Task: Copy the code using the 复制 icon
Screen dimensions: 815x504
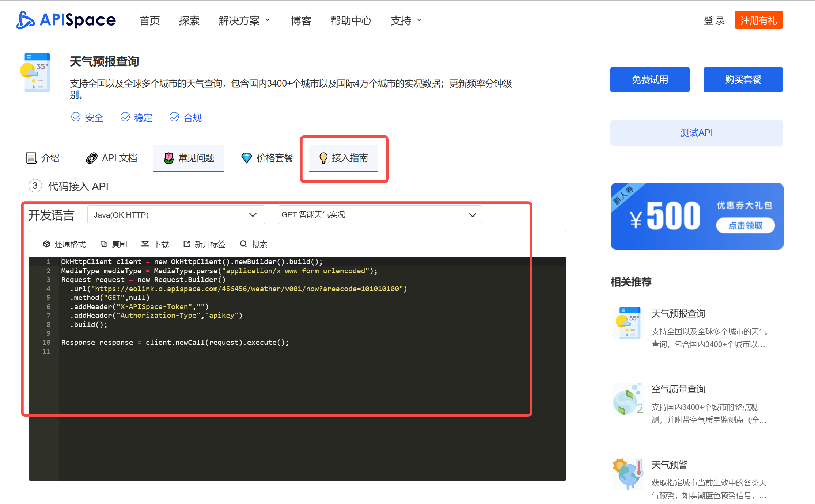Action: tap(103, 244)
